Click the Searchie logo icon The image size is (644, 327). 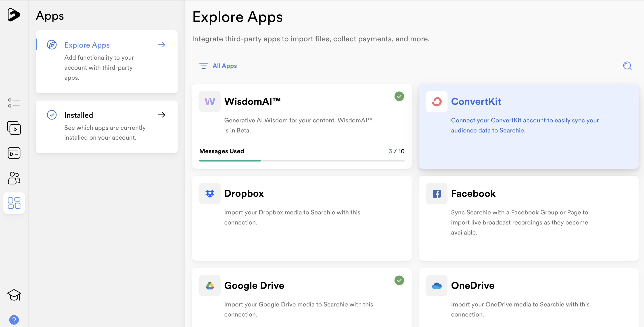click(14, 15)
